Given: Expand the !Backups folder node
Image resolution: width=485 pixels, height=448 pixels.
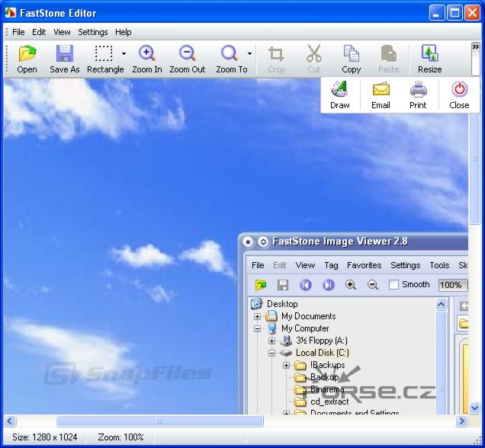Looking at the screenshot, I should point(286,365).
